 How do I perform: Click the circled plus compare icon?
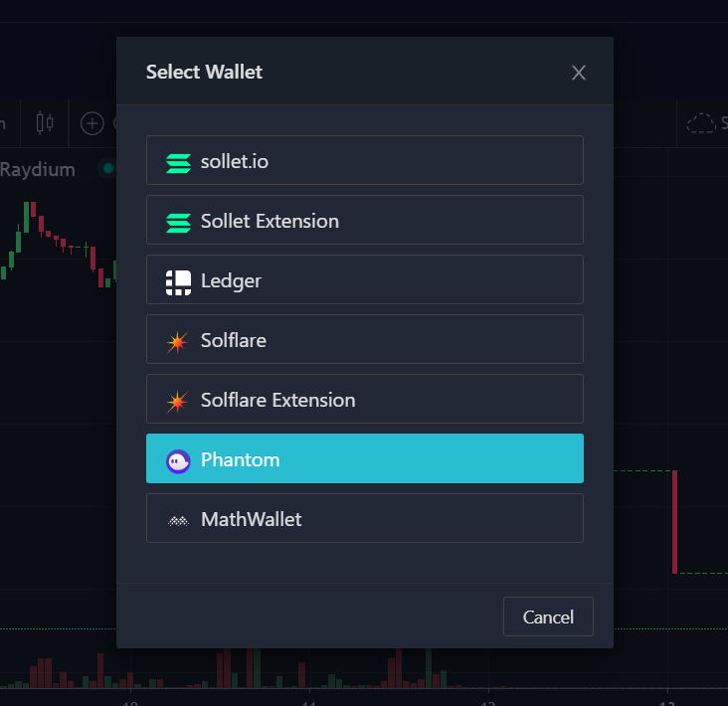92,123
